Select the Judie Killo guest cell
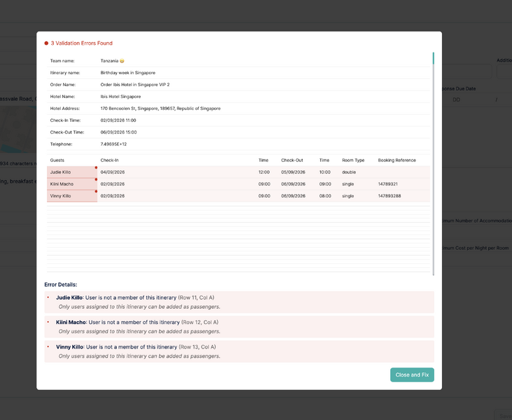The height and width of the screenshot is (420, 512). [x=72, y=172]
